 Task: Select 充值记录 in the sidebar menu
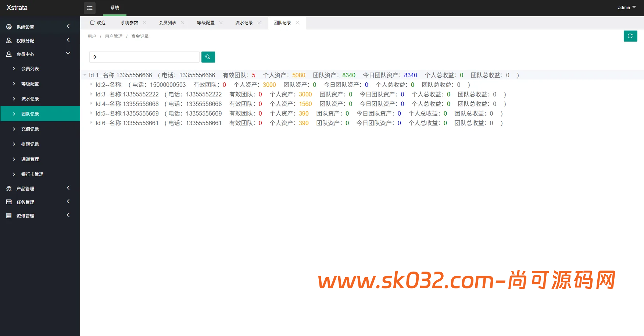(x=30, y=129)
